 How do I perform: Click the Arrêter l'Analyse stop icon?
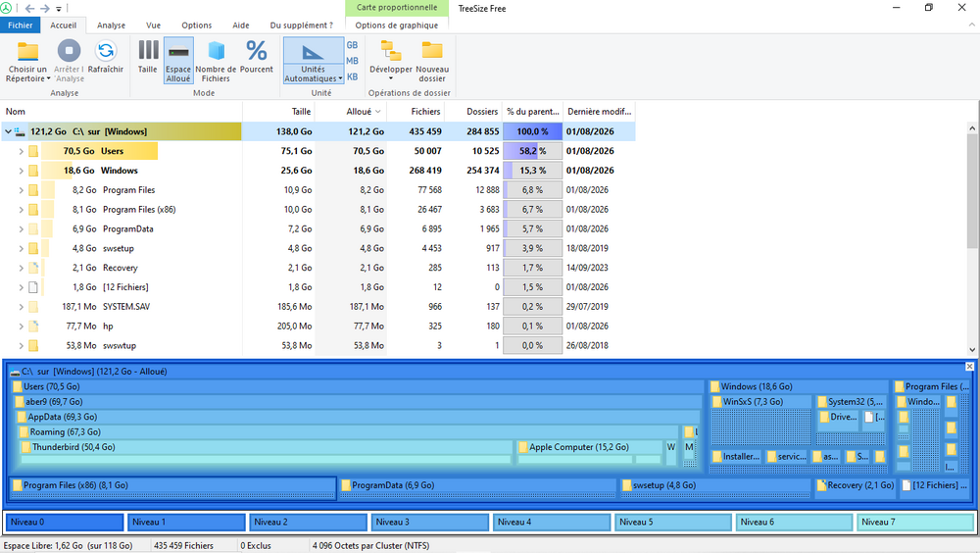69,51
